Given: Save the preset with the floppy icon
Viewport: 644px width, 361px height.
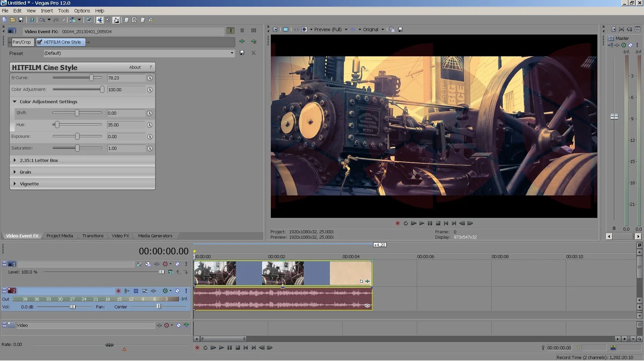Looking at the screenshot, I should click(242, 53).
